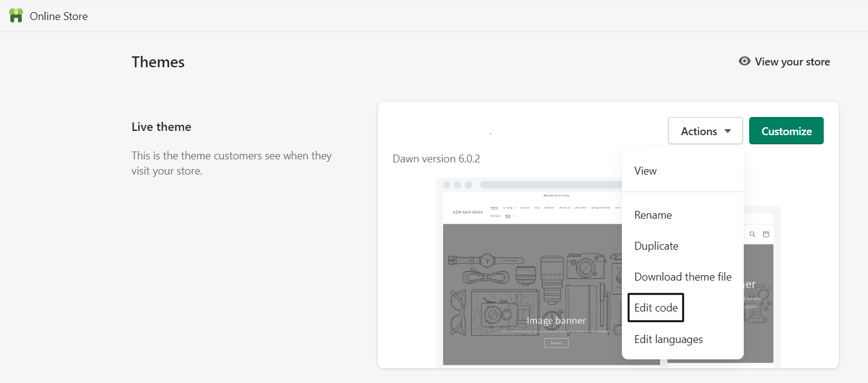Select Duplicate from the Actions menu
The image size is (868, 383).
[x=656, y=245]
